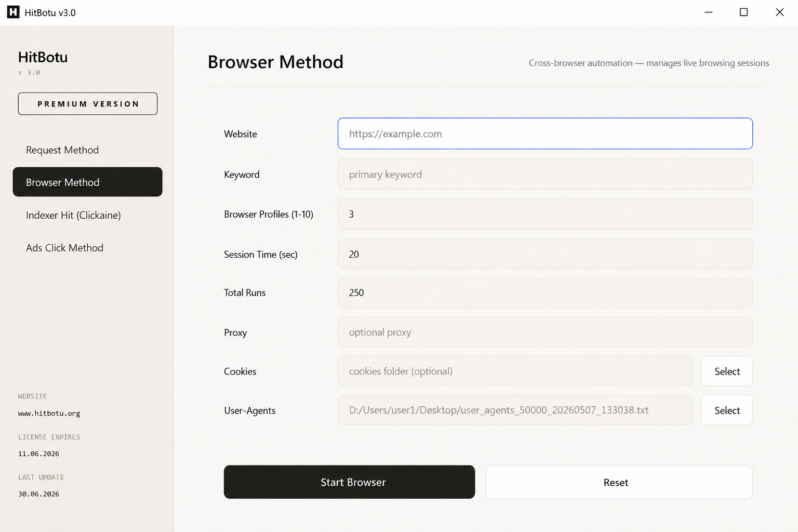
Task: Click the "Total Runs" label
Action: [x=245, y=293]
